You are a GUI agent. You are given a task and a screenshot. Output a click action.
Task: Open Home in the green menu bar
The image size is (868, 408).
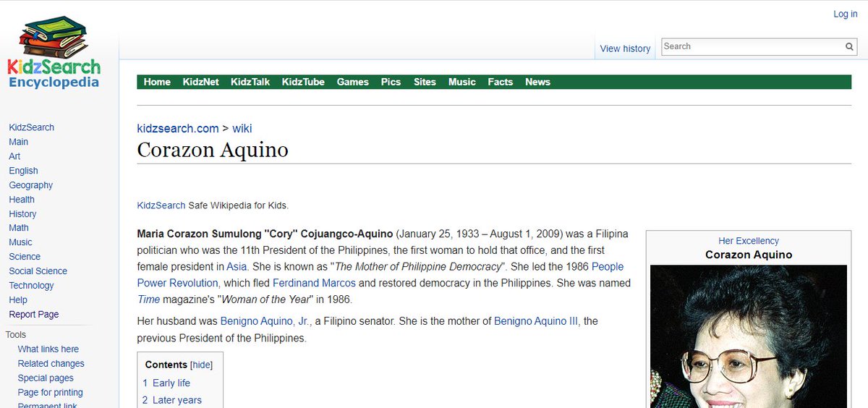tap(157, 82)
